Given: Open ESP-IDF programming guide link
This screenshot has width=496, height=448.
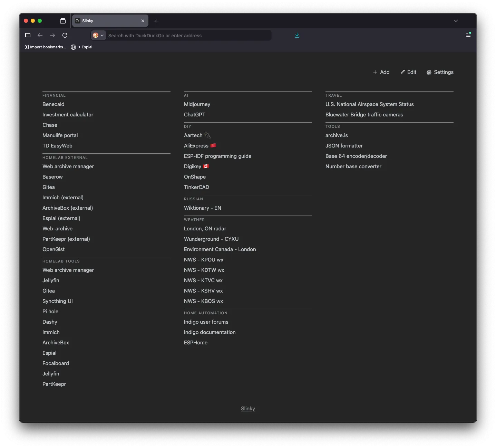Looking at the screenshot, I should tap(217, 156).
